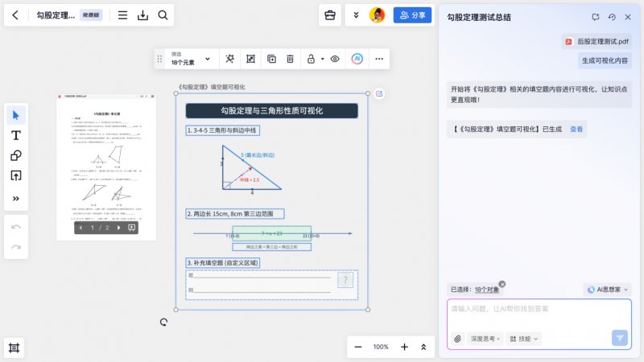Delete selected elements with trash icon
Screen dimensions: 644x362
(291, 59)
